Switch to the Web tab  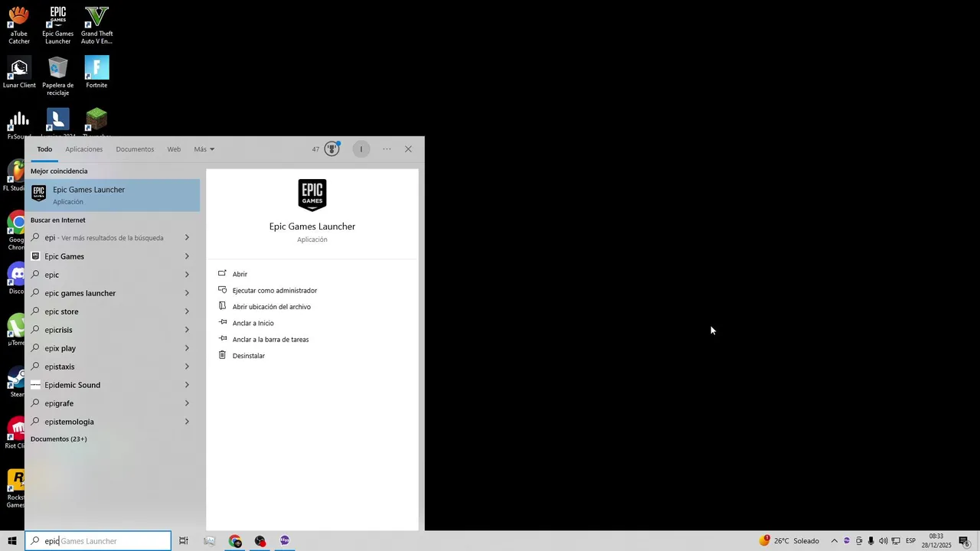[x=174, y=149]
